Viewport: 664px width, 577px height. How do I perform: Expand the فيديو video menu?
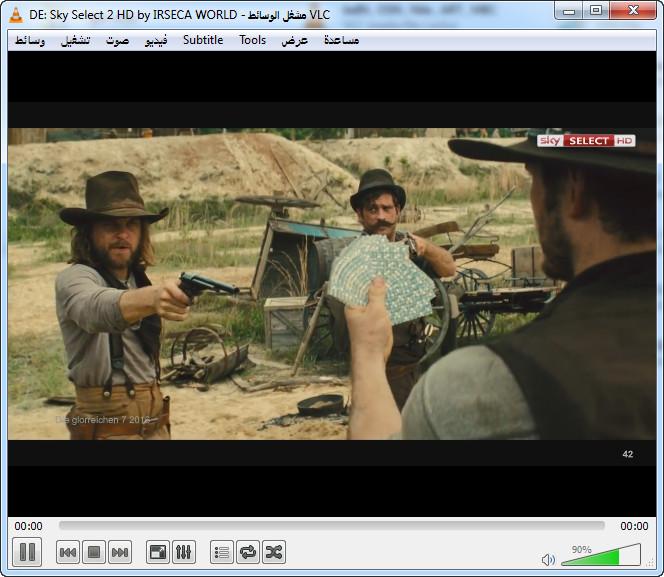(157, 40)
